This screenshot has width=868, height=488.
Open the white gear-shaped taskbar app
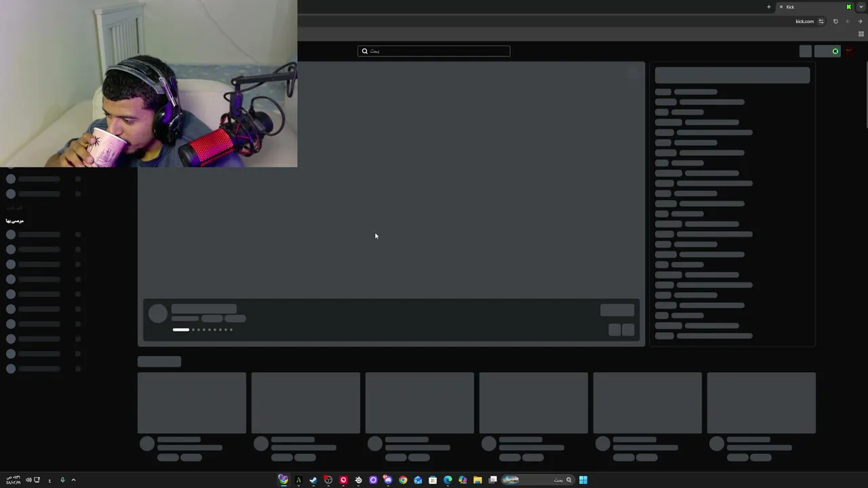tap(358, 480)
